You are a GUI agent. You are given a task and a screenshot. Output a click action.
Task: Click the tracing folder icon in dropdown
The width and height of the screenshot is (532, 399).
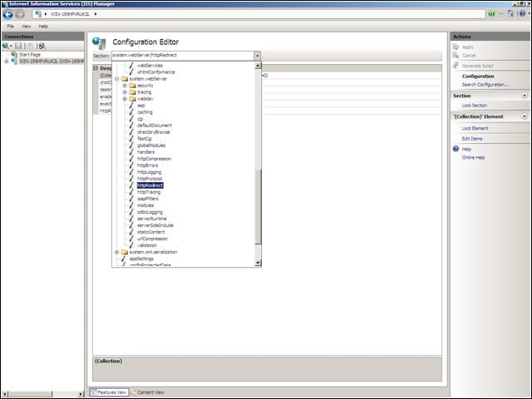[x=132, y=92]
